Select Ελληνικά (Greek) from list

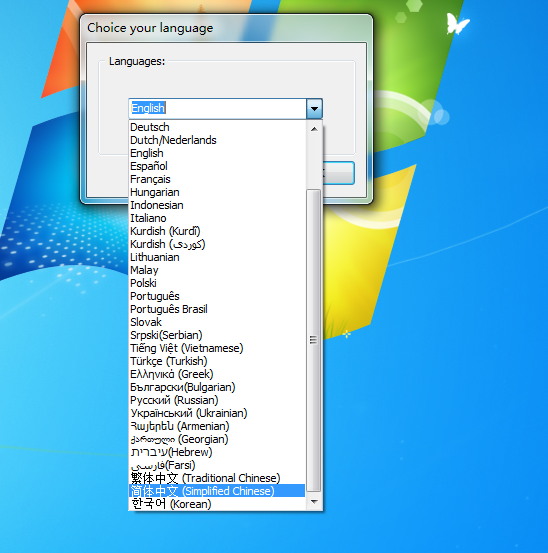217,374
